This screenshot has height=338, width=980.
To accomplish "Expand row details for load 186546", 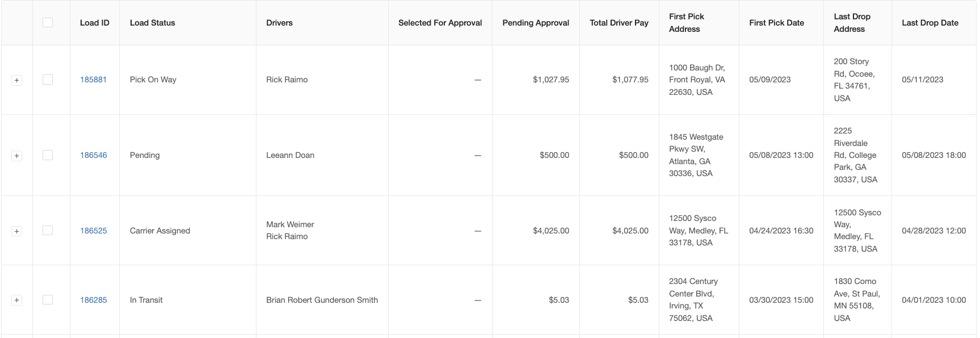I will [17, 156].
